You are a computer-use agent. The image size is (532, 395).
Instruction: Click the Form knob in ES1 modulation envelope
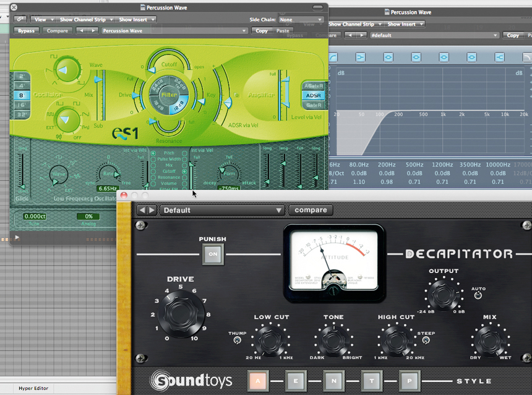(229, 174)
